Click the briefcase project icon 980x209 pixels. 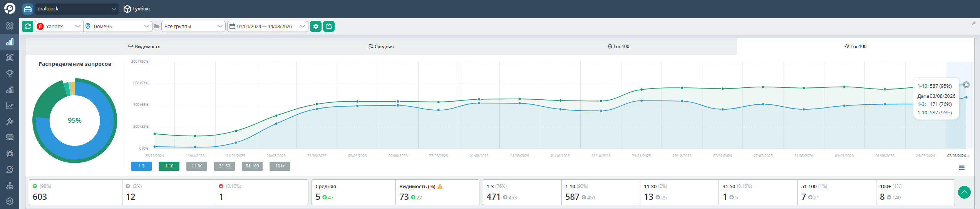pyautogui.click(x=28, y=9)
